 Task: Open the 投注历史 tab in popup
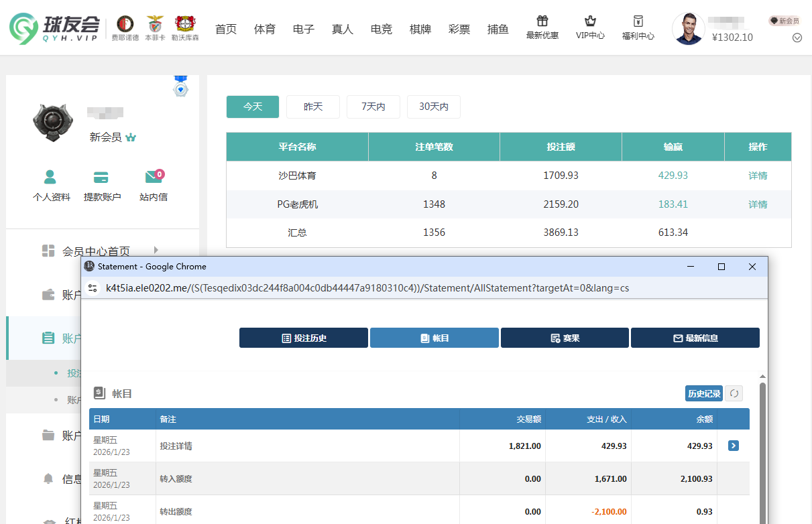point(303,338)
